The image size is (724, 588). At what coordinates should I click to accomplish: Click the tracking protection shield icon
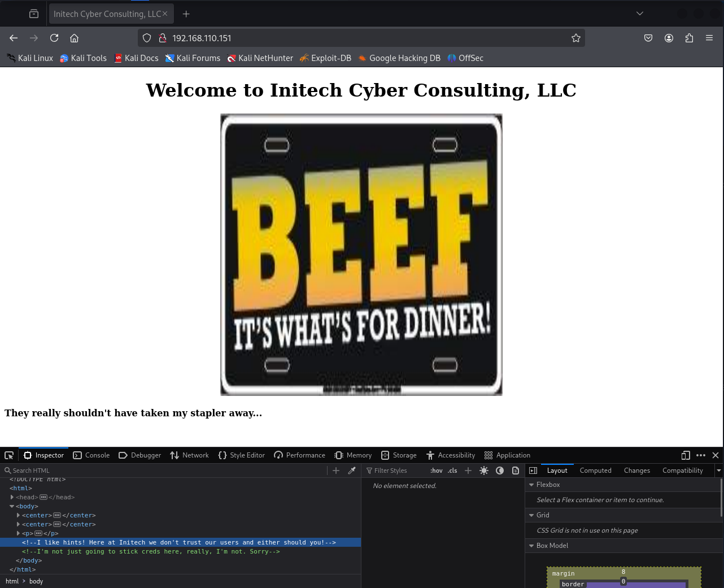[146, 38]
